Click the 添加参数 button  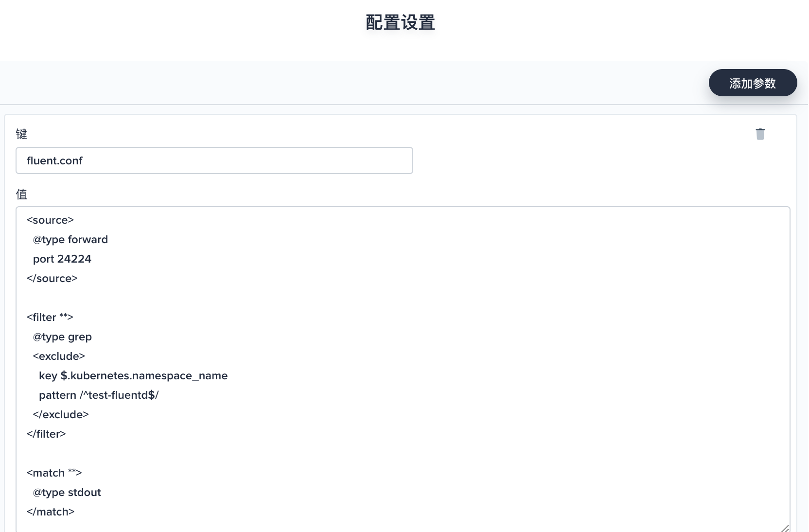[753, 83]
